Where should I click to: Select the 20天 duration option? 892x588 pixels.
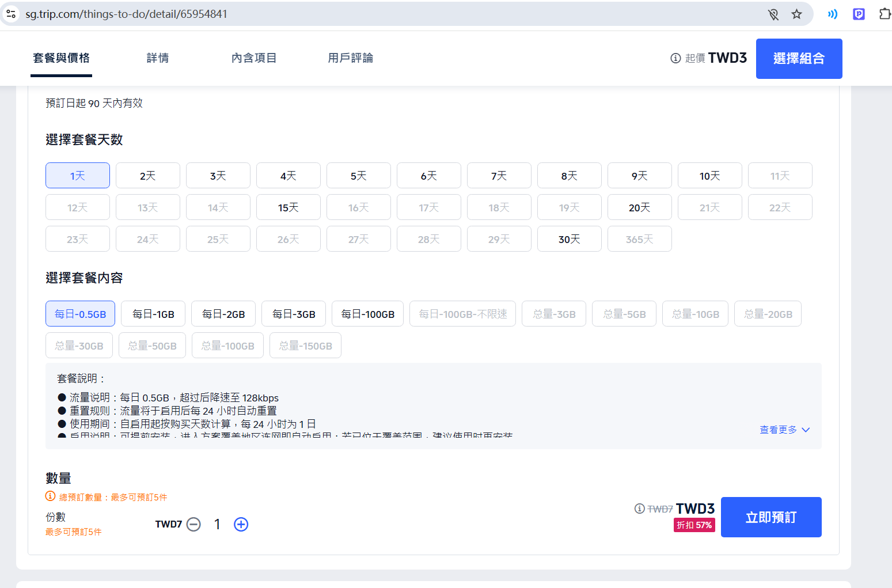(640, 207)
